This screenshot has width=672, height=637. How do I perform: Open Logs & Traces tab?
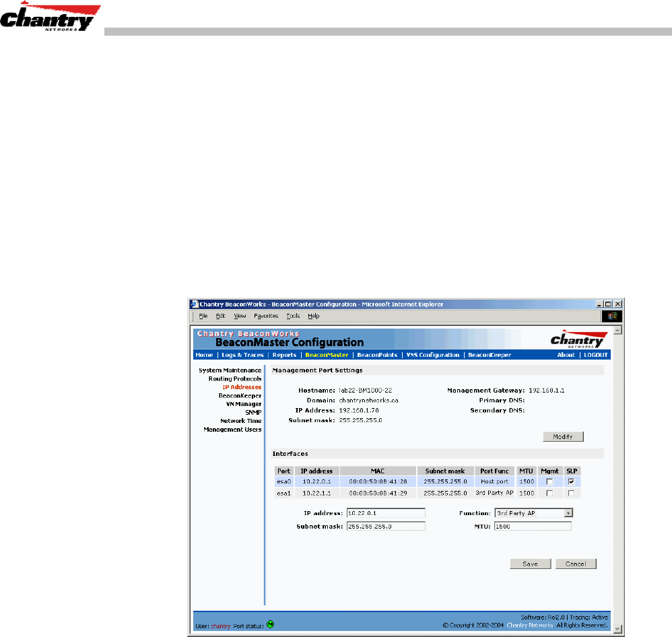pos(242,355)
